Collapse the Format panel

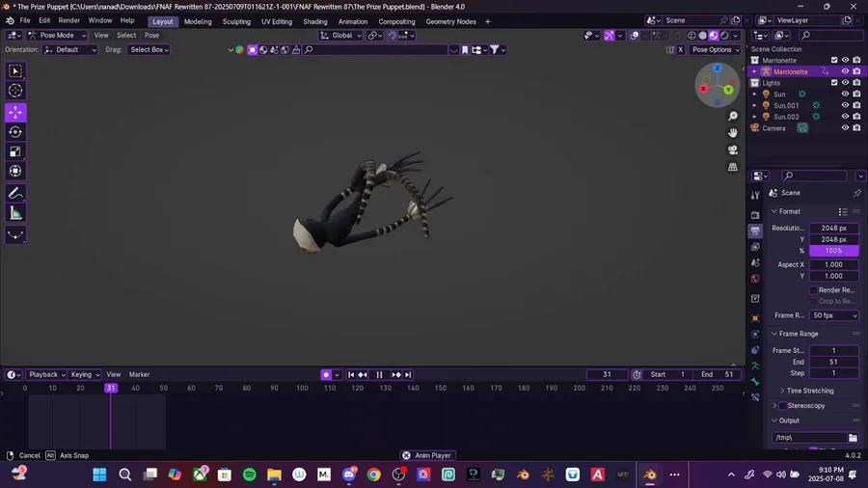(x=787, y=211)
